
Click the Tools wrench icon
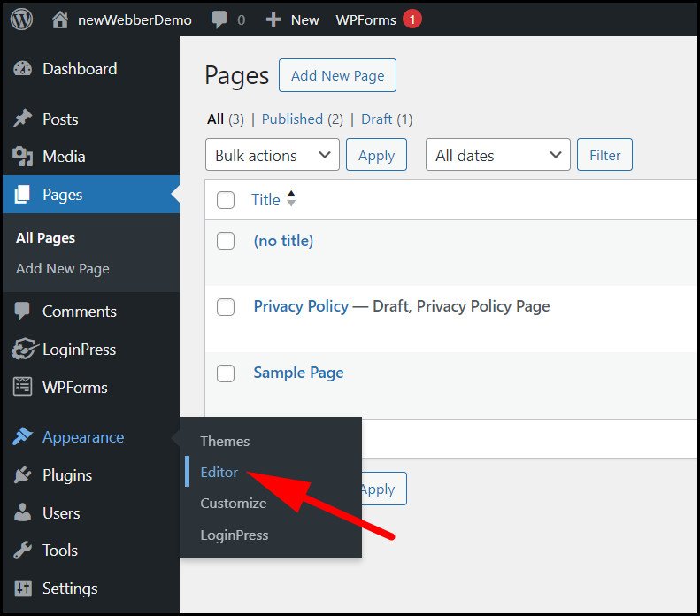click(22, 551)
